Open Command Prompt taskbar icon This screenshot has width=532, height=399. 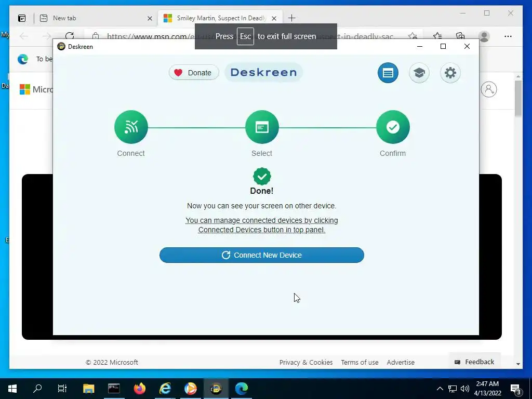point(114,388)
